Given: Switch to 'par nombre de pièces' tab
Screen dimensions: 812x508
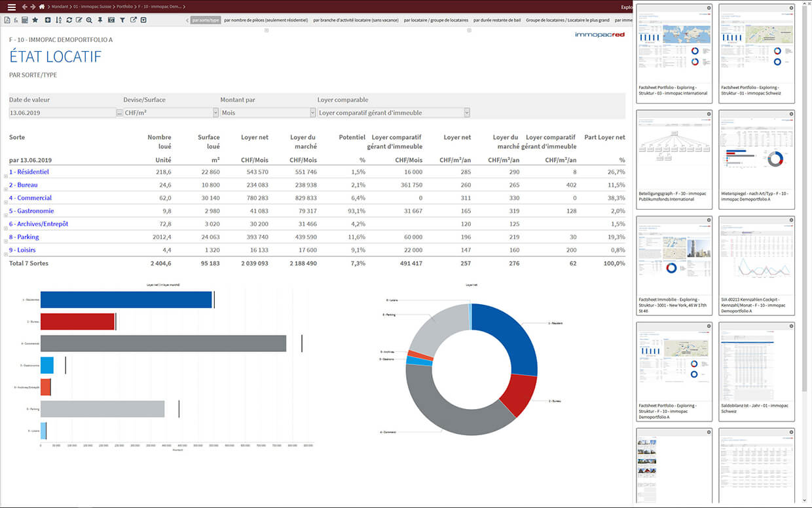Looking at the screenshot, I should (x=266, y=20).
